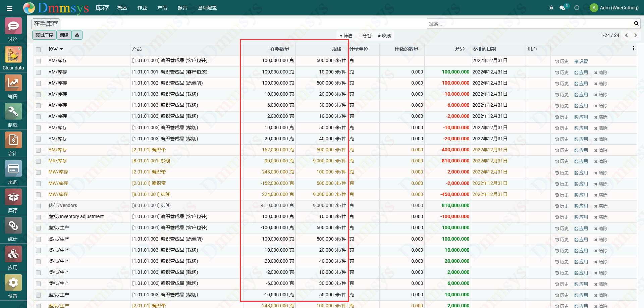The height and width of the screenshot is (308, 644).
Task: Click 计数的数量 cell in first row
Action: pyautogui.click(x=402, y=61)
